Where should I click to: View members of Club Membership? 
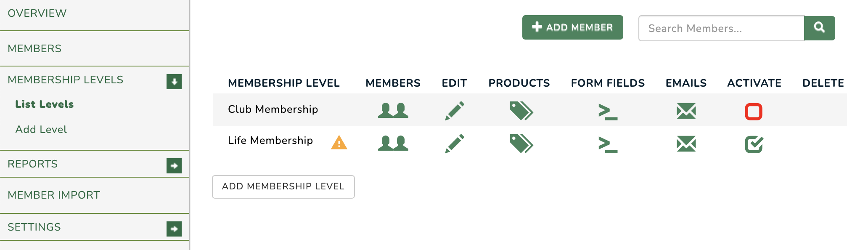tap(393, 110)
